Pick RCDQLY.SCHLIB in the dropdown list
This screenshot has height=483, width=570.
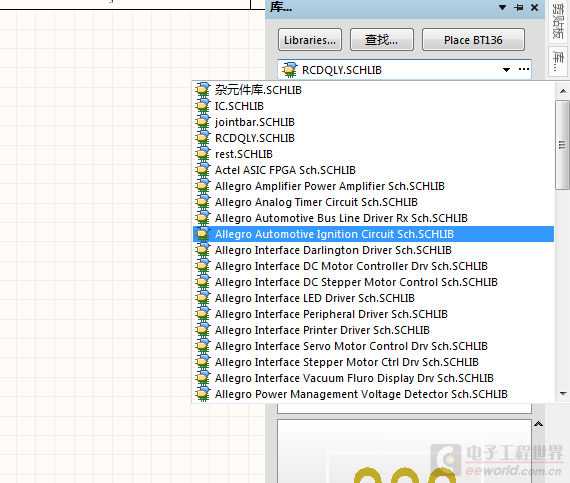coord(373,138)
